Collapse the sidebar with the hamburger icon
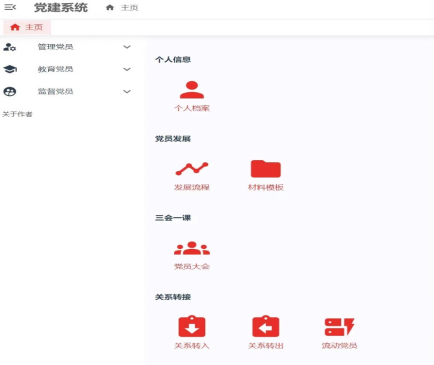Screen dimensions: 434x365 (x=10, y=7)
